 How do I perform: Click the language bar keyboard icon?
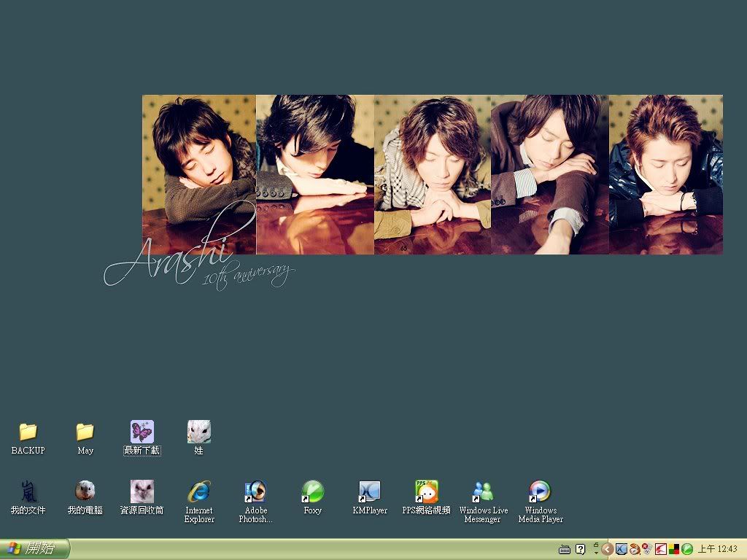(564, 549)
